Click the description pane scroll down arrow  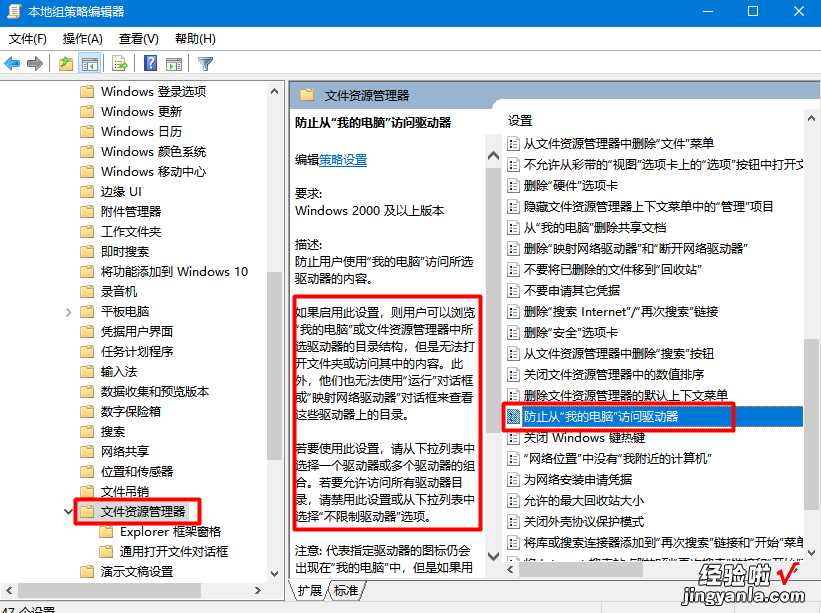tap(493, 556)
